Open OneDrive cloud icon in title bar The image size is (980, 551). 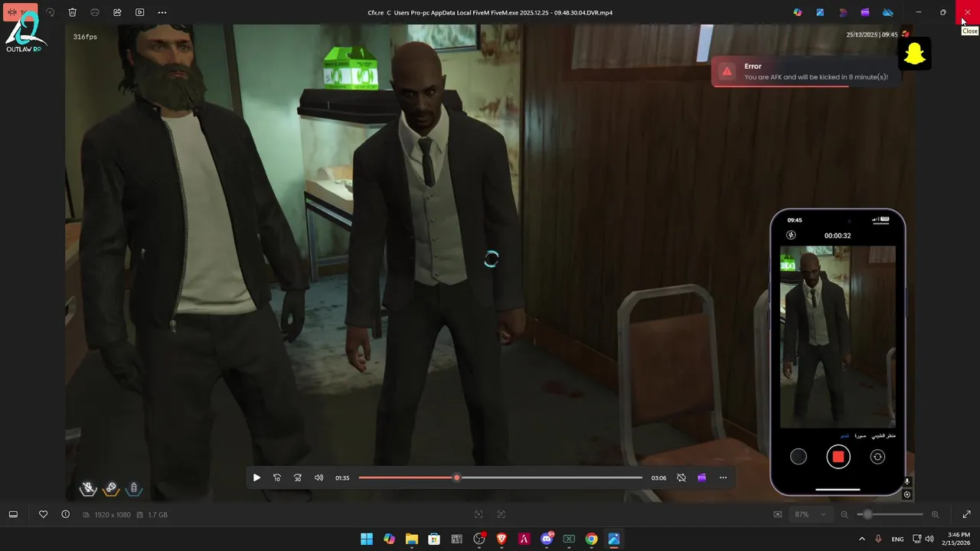[888, 12]
